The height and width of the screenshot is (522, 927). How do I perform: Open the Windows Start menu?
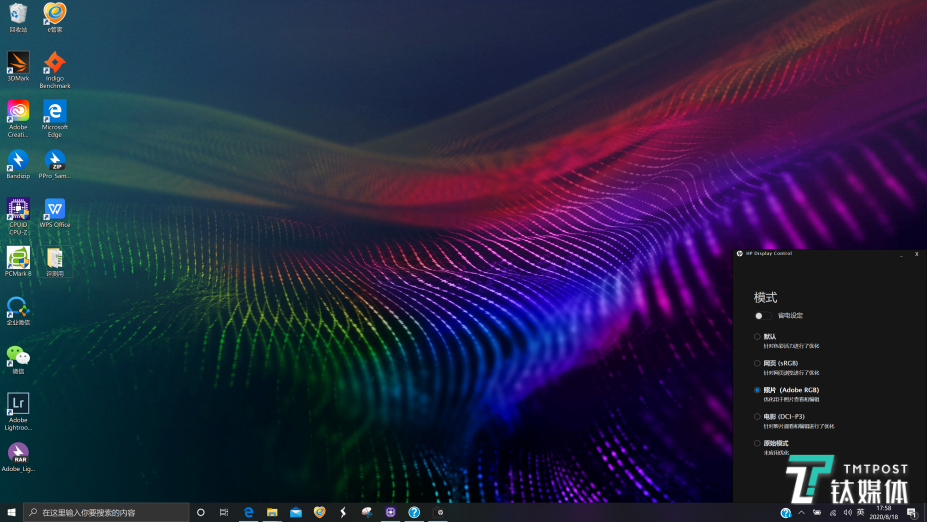(x=11, y=512)
